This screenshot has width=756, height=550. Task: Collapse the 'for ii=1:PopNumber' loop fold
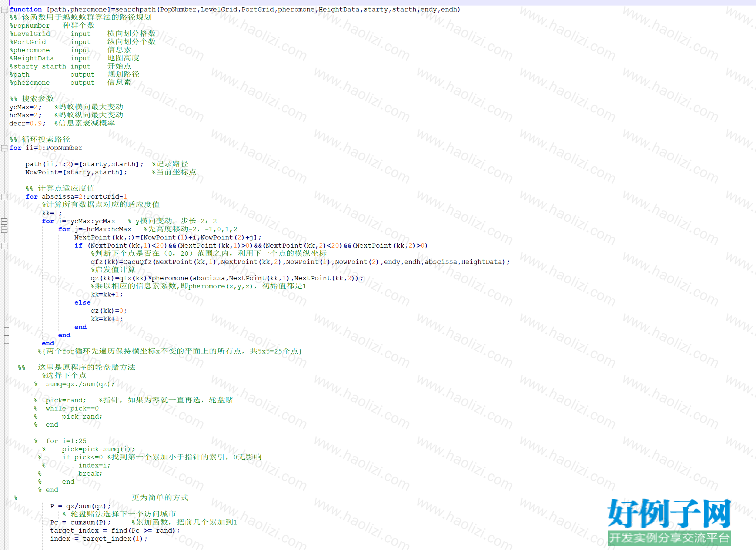(4, 148)
